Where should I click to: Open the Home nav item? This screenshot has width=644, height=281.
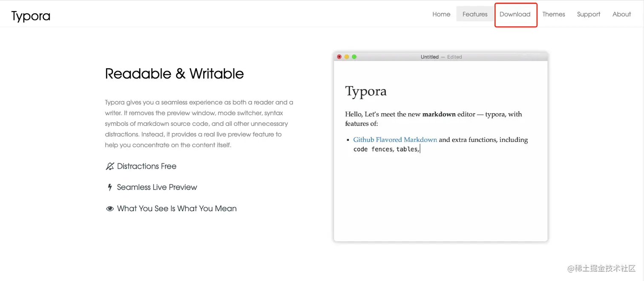click(441, 14)
